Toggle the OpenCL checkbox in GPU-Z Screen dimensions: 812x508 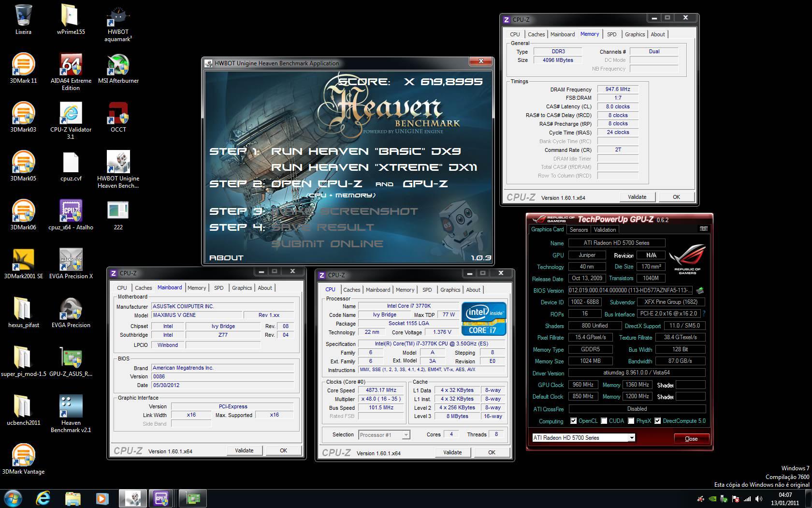click(x=573, y=421)
